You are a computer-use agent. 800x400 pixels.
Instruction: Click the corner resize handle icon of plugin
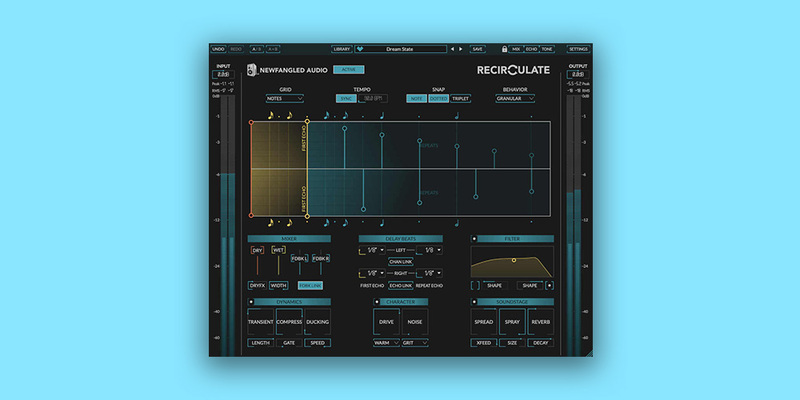(588, 353)
